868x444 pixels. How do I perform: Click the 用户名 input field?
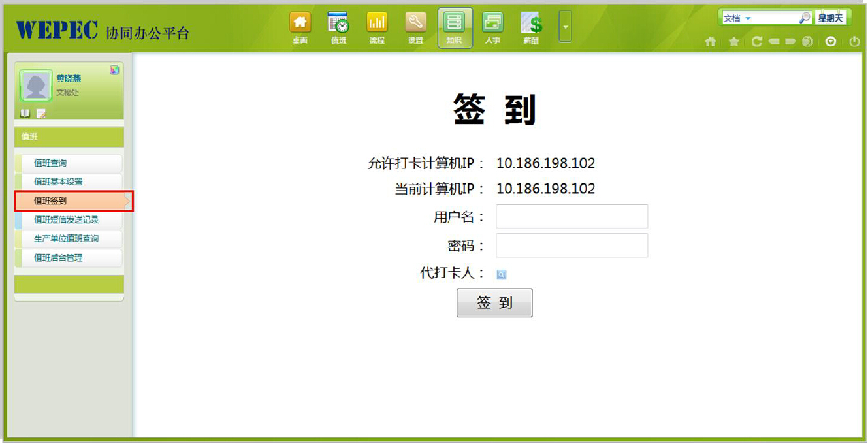[571, 217]
